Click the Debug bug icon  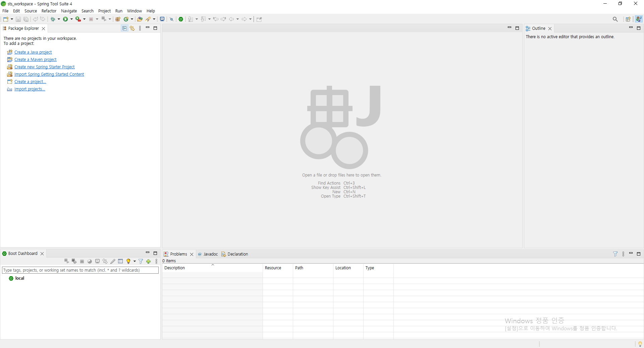53,19
